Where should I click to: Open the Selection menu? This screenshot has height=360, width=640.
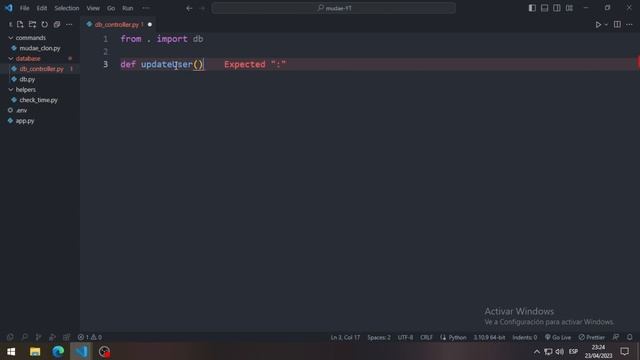click(x=67, y=8)
